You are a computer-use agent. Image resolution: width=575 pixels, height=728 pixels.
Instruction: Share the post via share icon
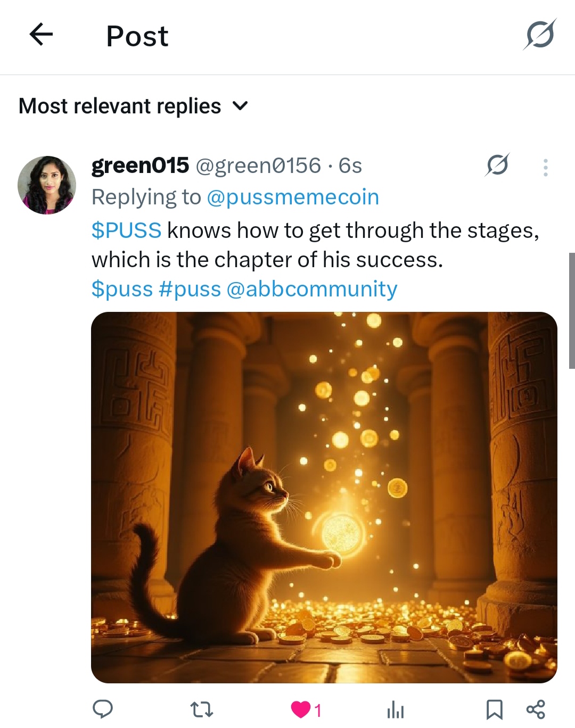click(536, 709)
